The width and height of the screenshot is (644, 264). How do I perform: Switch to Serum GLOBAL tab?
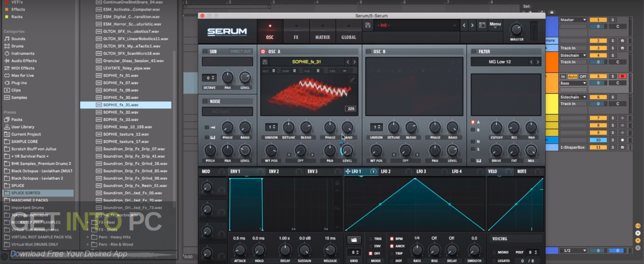click(349, 32)
